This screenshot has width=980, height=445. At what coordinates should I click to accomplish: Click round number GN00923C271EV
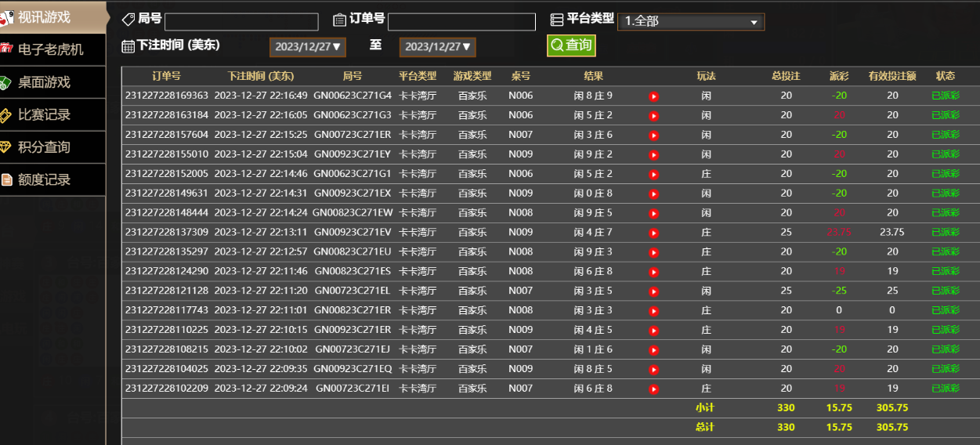(353, 233)
